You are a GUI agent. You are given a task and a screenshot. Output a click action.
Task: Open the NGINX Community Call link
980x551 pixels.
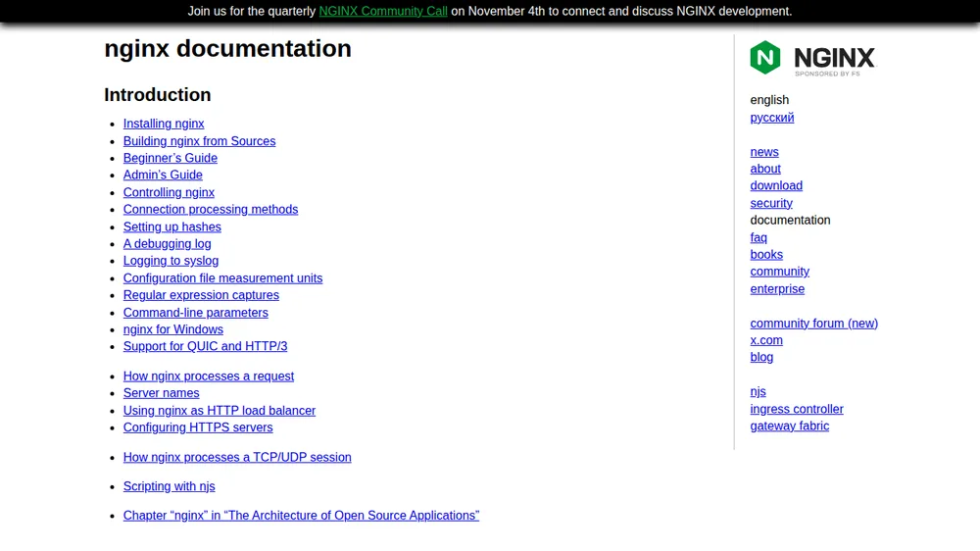383,11
